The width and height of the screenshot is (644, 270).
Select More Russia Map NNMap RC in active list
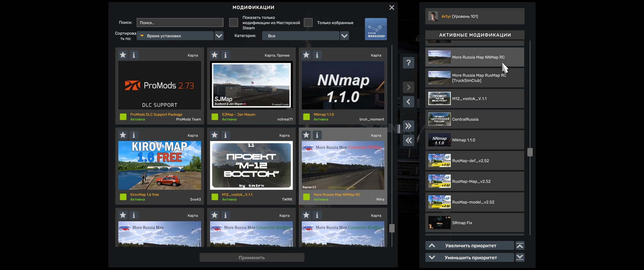(x=475, y=57)
